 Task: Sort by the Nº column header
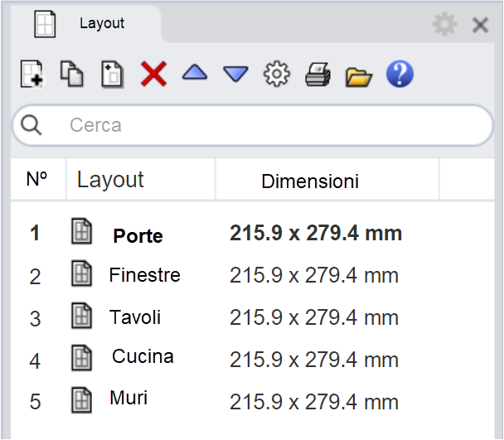pyautogui.click(x=38, y=179)
